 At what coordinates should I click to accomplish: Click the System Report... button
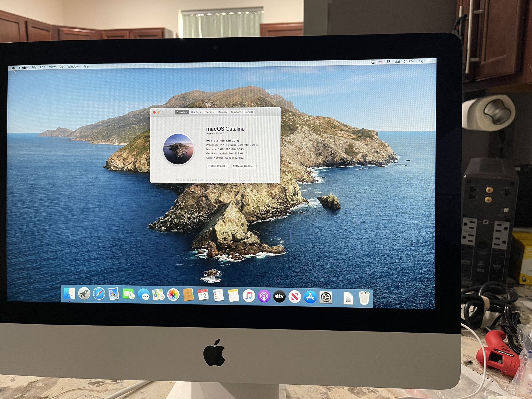(x=218, y=166)
